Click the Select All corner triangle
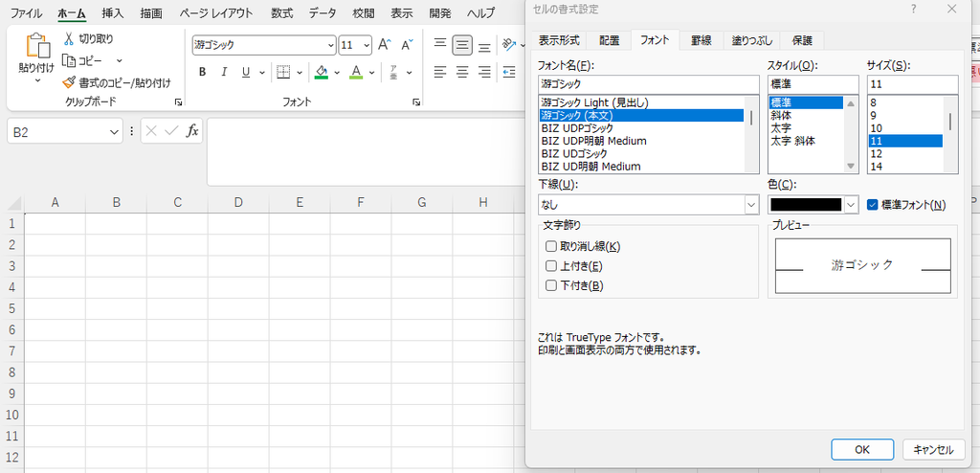The width and height of the screenshot is (980, 473). pyautogui.click(x=14, y=204)
